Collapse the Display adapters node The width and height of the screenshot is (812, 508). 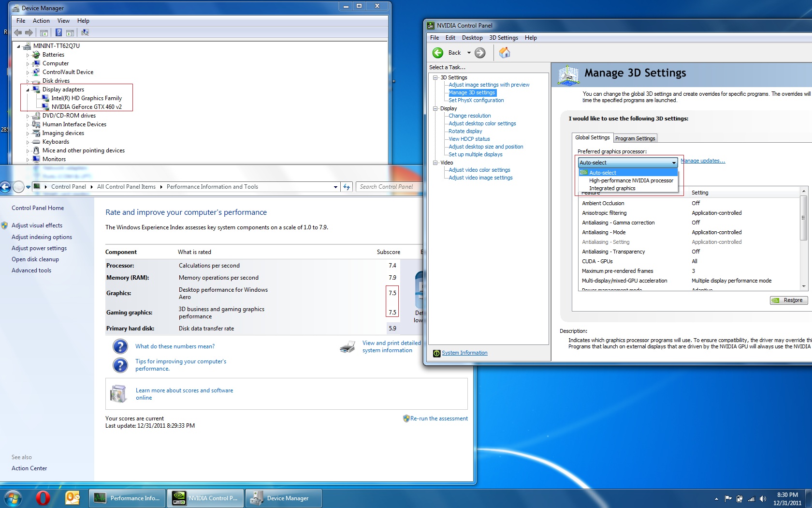coord(28,90)
